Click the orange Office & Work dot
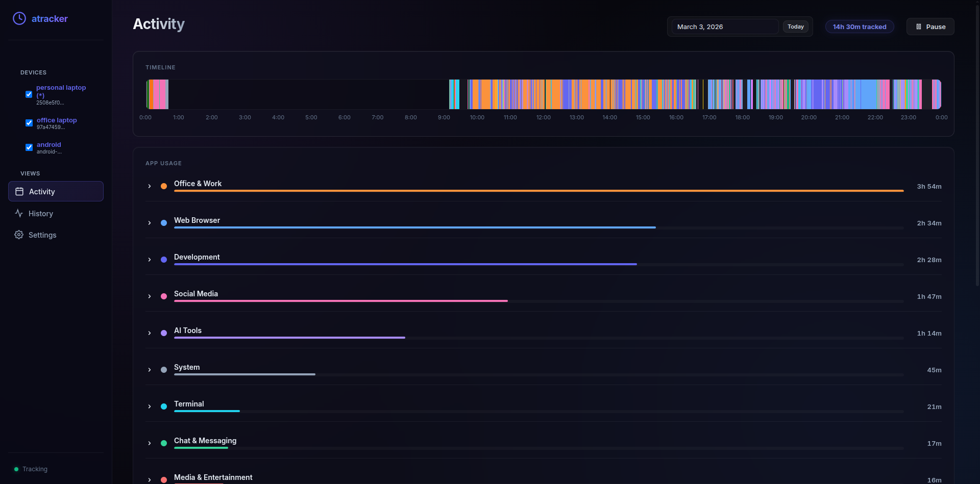The image size is (980, 484). coord(164,186)
